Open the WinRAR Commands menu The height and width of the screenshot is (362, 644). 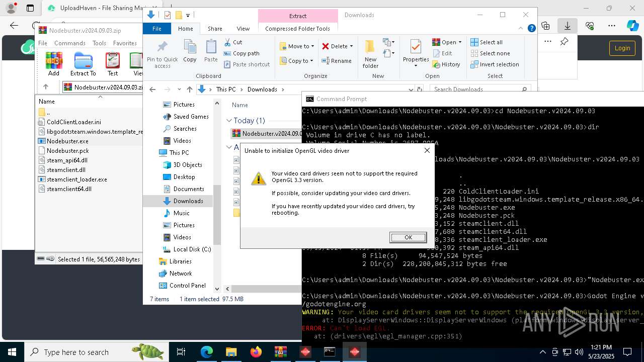pos(70,43)
